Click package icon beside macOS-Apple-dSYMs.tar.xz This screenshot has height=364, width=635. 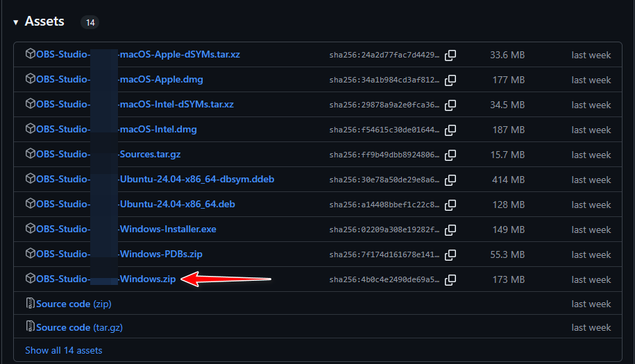click(x=31, y=54)
